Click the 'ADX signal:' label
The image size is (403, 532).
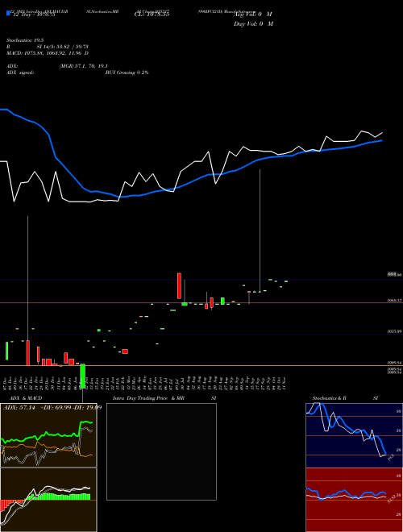tap(19, 73)
